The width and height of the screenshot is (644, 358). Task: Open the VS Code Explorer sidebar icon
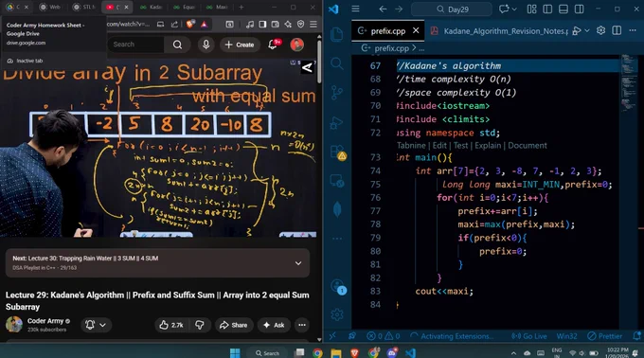click(x=337, y=34)
